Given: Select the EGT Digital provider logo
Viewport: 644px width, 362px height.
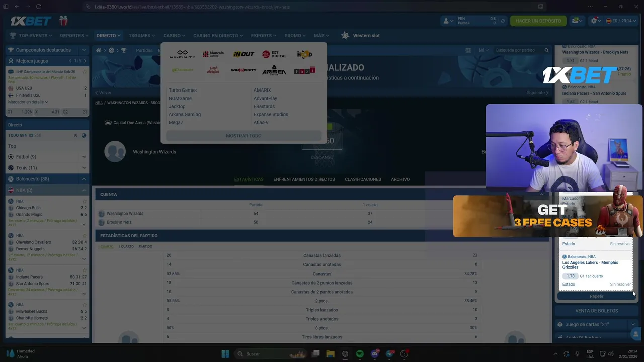Looking at the screenshot, I should 274,54.
